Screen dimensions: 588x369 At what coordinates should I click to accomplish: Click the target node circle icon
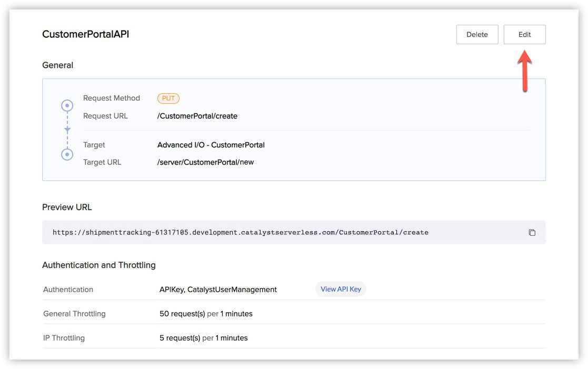pyautogui.click(x=67, y=154)
